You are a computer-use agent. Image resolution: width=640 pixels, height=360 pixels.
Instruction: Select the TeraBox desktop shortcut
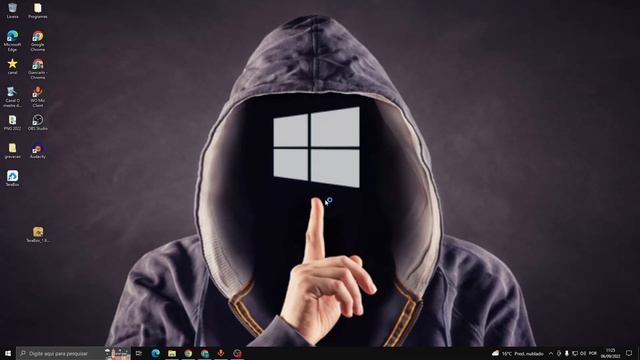tap(12, 178)
